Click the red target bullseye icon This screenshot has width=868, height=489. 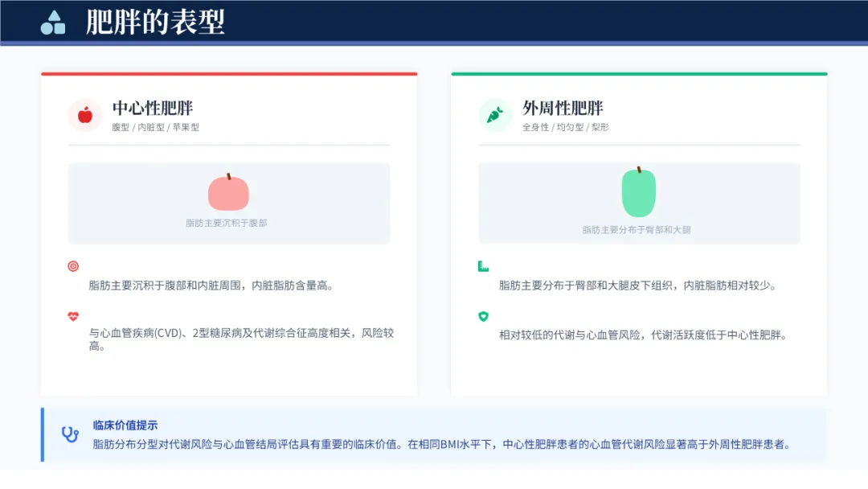click(x=73, y=266)
